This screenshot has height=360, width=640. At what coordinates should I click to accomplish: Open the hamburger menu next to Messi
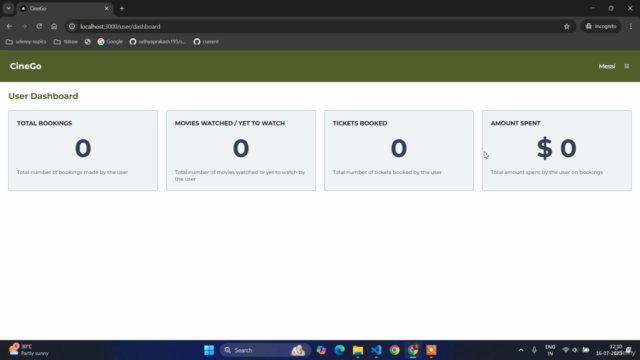point(627,66)
